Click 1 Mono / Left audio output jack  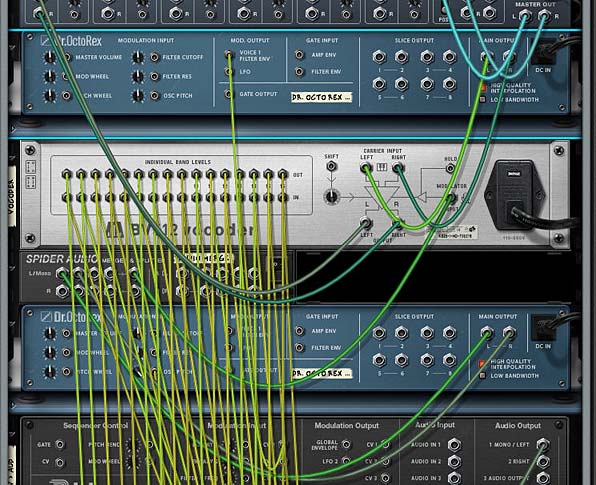click(x=543, y=444)
